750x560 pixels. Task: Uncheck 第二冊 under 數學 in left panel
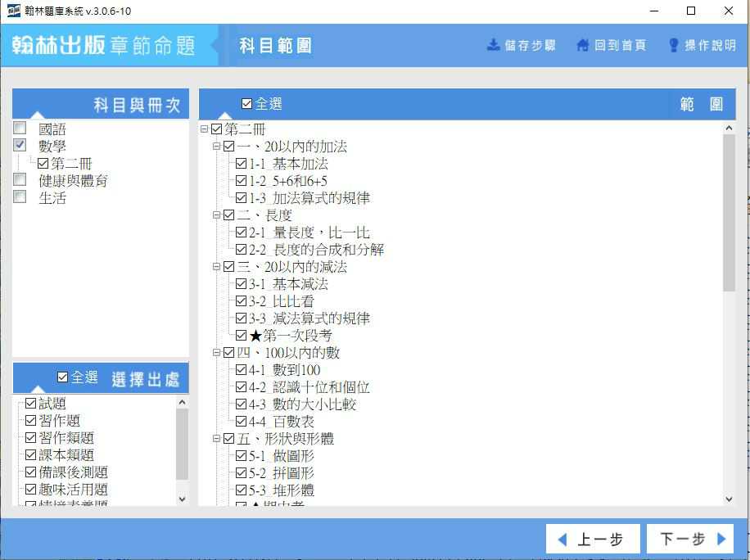pyautogui.click(x=43, y=164)
